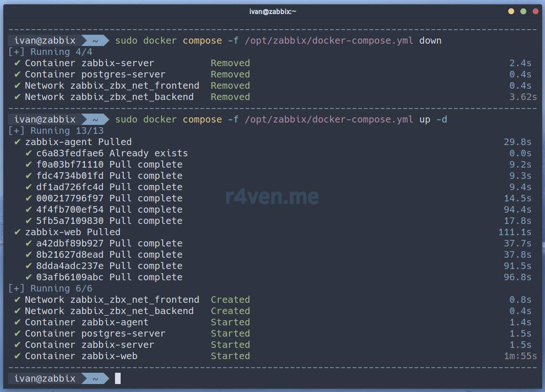Image resolution: width=545 pixels, height=392 pixels.
Task: Click checkmark beside zabbix-agent Pulled
Action: click(18, 142)
